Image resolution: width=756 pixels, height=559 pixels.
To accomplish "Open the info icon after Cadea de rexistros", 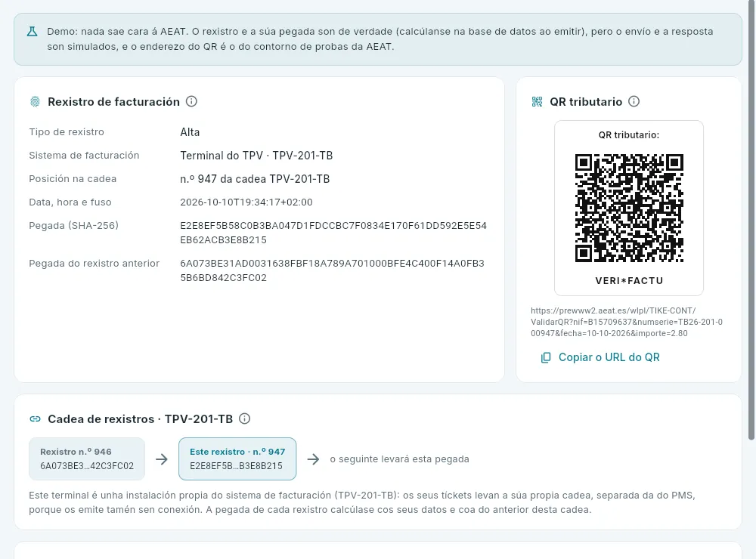I will [244, 418].
